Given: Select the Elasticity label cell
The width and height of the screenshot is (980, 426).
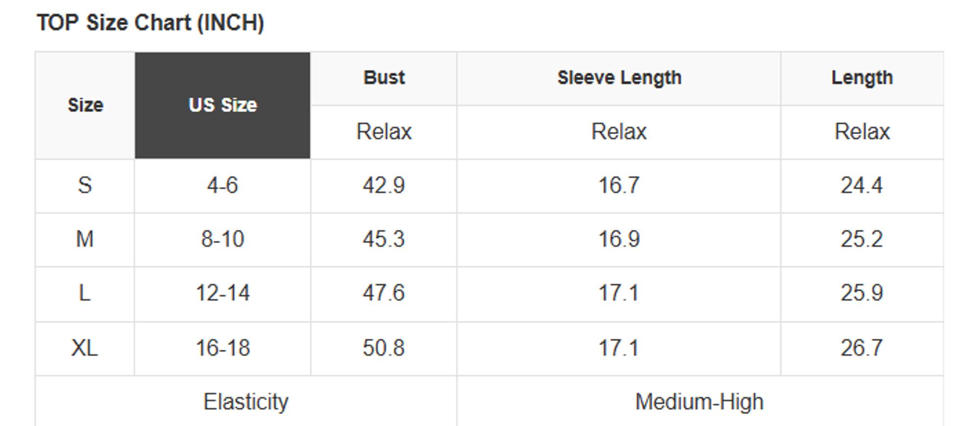Looking at the screenshot, I should click(x=246, y=402).
